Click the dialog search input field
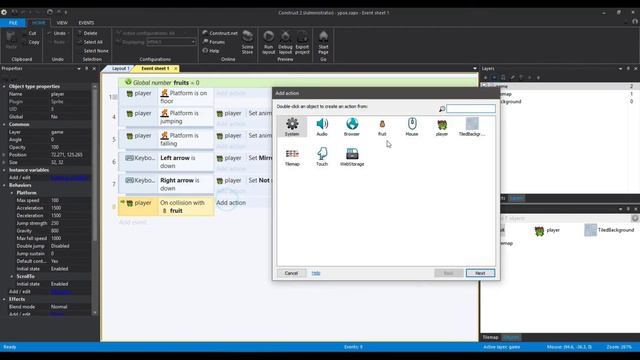This screenshot has height=360, width=640. (471, 109)
